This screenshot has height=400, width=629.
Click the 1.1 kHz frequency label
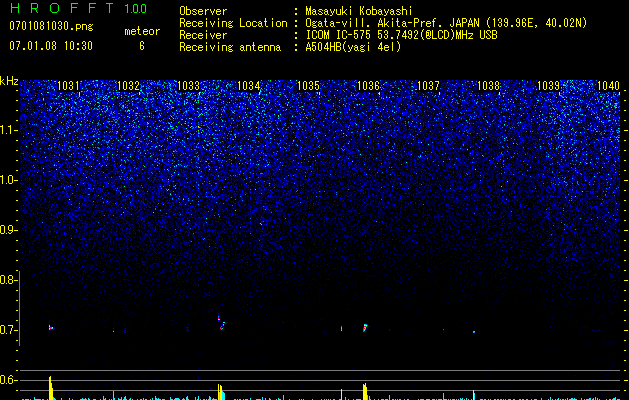(x=7, y=130)
